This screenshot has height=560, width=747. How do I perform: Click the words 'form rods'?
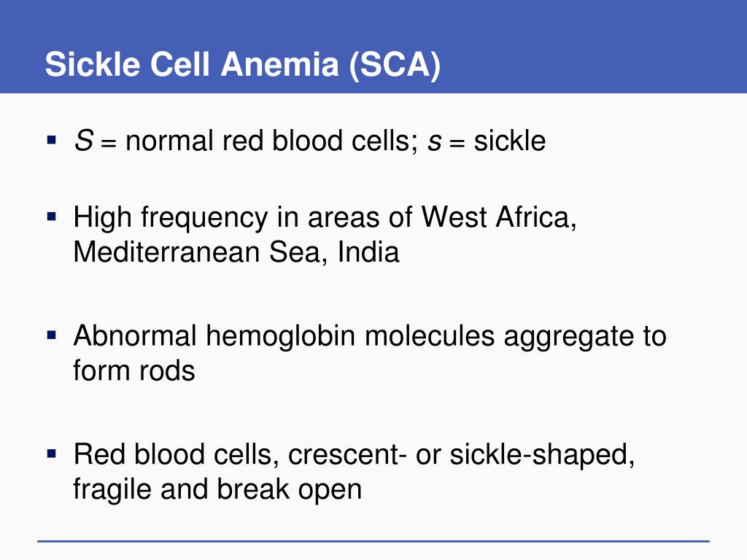[134, 370]
